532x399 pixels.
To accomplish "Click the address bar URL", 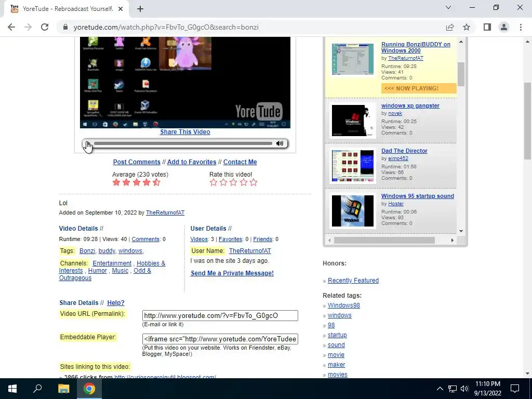I will pyautogui.click(x=166, y=27).
